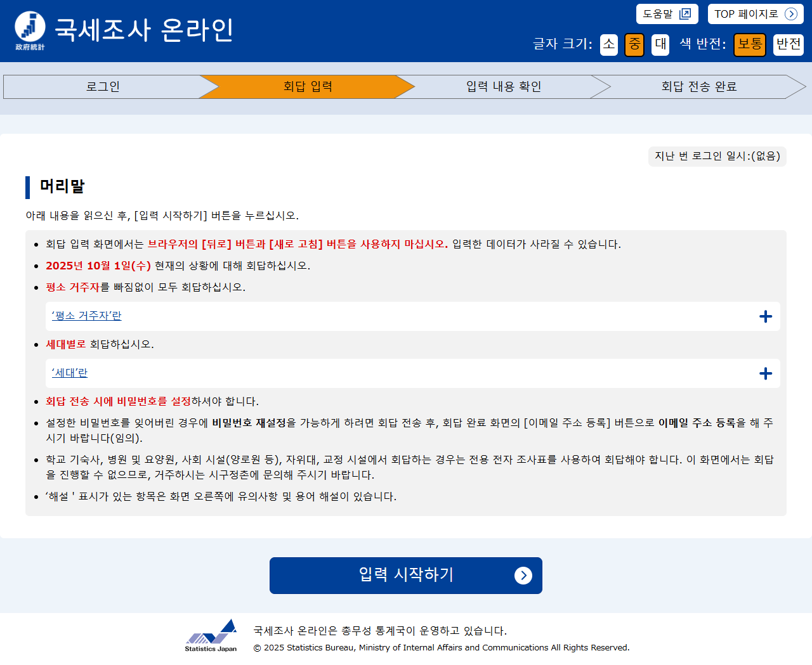
Task: Open the '평소 거주자'란 link
Action: [x=86, y=316]
